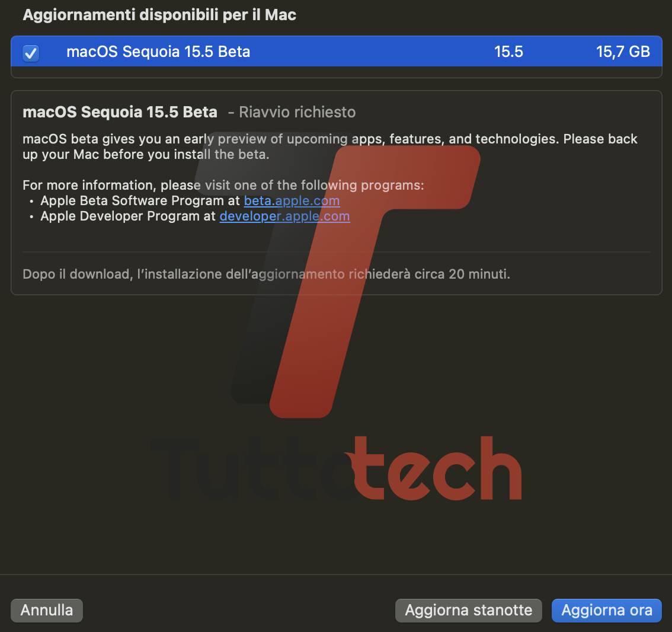The image size is (672, 632).
Task: Choose Aggiorna stanotte to update tonight
Action: pos(468,610)
